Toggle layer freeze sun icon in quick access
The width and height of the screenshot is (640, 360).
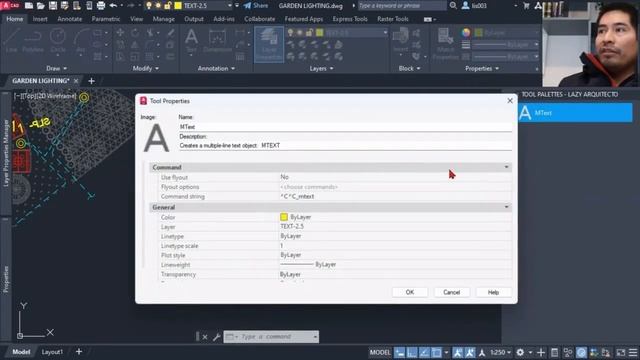(158, 5)
